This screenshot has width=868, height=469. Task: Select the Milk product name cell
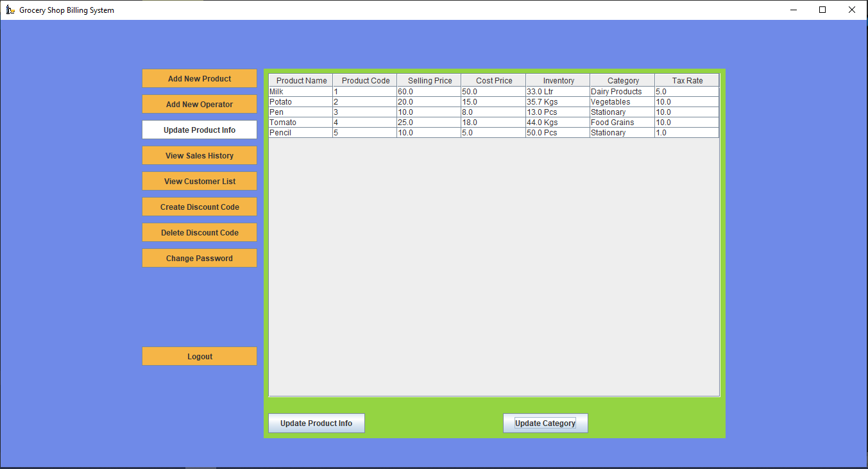pyautogui.click(x=301, y=92)
